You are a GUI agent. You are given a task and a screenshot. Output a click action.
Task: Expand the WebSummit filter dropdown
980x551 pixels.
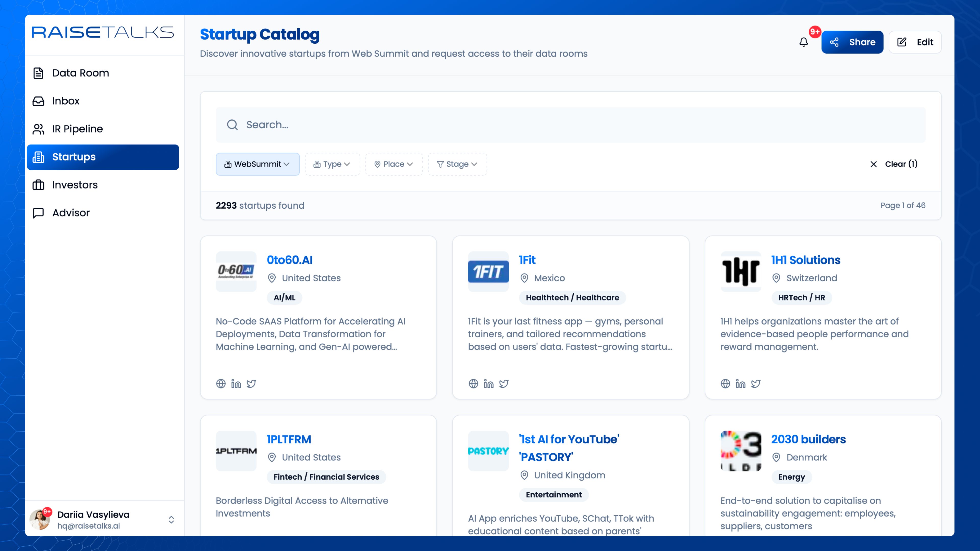(258, 164)
